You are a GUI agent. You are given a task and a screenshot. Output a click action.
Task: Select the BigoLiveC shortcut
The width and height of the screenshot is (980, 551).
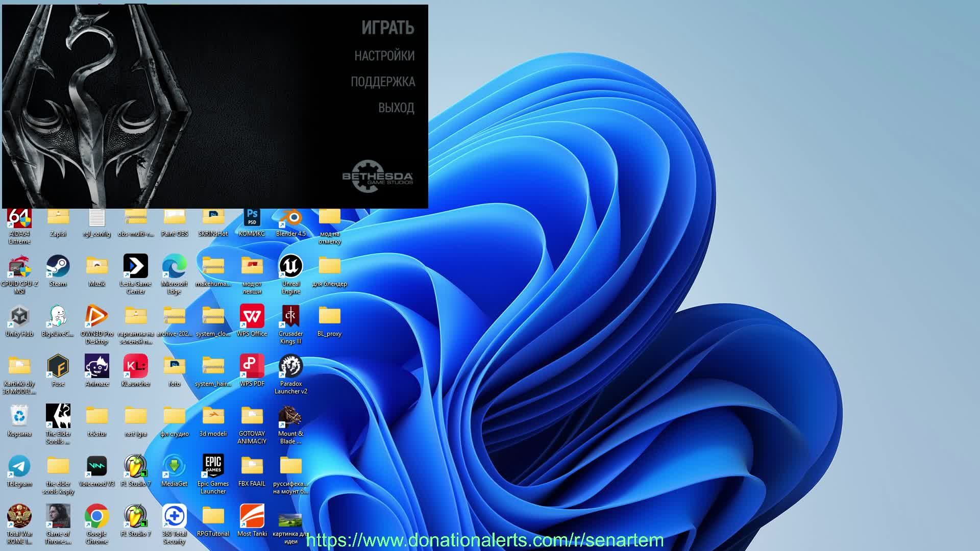[58, 321]
